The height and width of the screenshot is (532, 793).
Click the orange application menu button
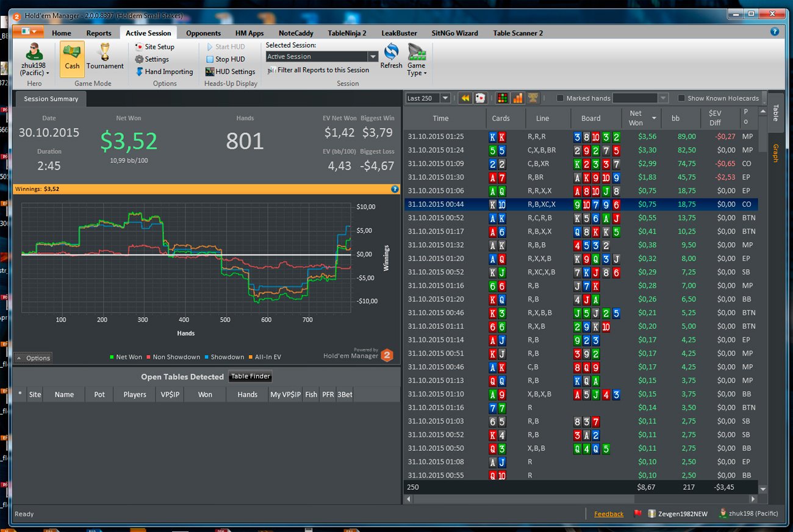pyautogui.click(x=29, y=32)
